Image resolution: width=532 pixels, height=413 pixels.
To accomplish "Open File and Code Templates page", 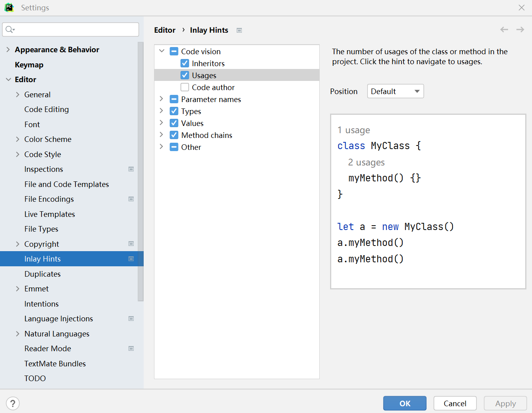I will pyautogui.click(x=67, y=184).
